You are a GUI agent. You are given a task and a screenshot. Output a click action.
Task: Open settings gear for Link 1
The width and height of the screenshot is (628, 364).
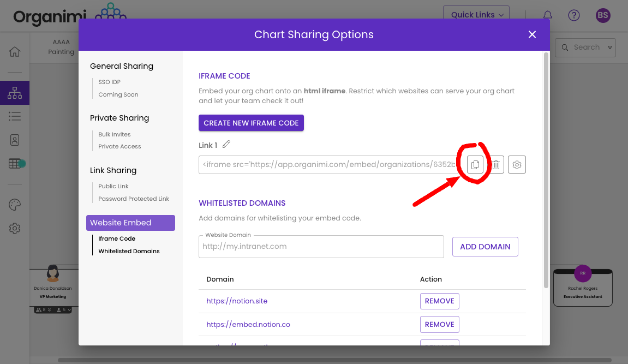pyautogui.click(x=517, y=165)
